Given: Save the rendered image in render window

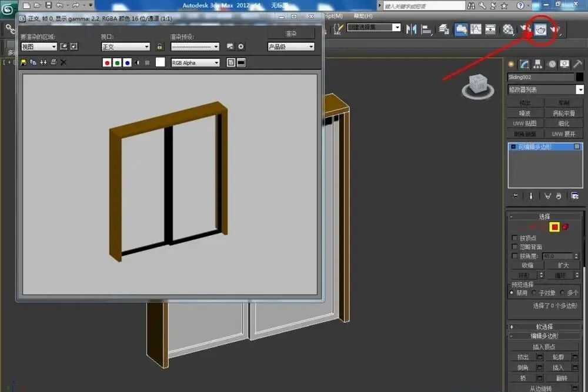Looking at the screenshot, I should [x=24, y=62].
